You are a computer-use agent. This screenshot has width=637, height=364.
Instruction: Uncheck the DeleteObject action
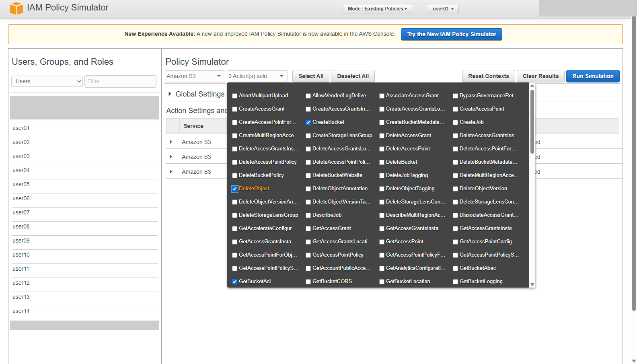coord(235,189)
